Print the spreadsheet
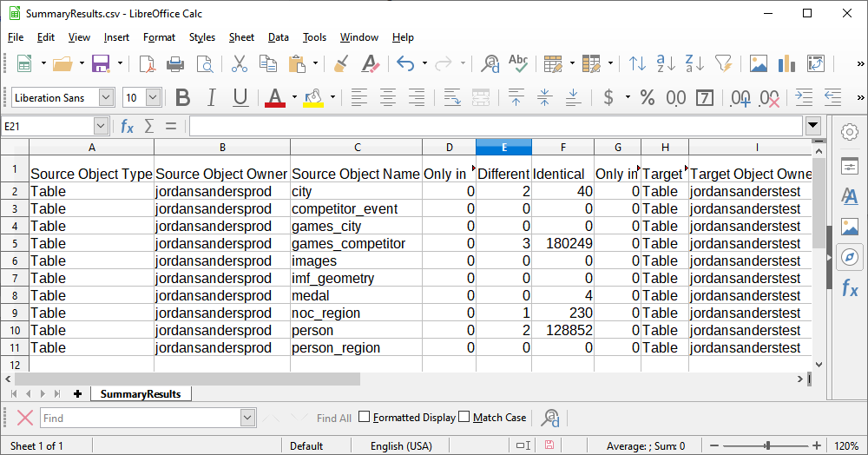Screen dimensions: 868x455 pos(175,63)
